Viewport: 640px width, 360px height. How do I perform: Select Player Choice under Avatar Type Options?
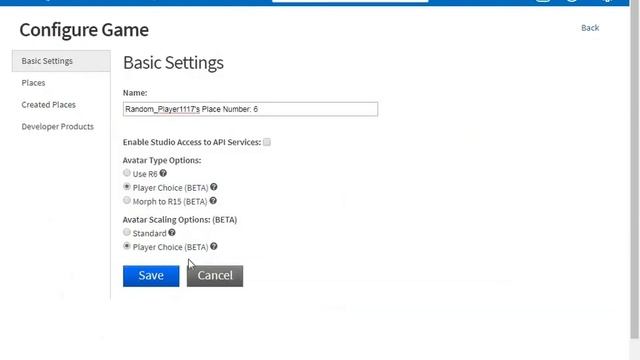click(x=127, y=187)
